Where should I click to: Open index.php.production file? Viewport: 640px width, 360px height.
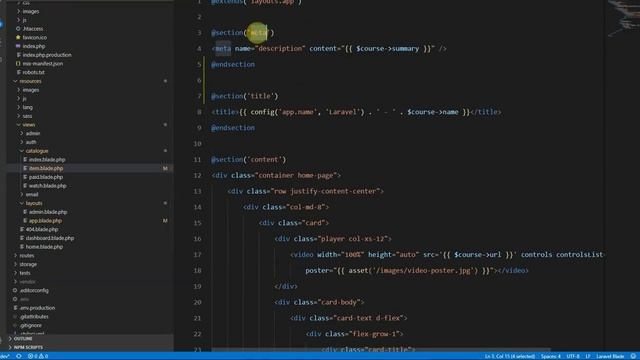coord(47,55)
